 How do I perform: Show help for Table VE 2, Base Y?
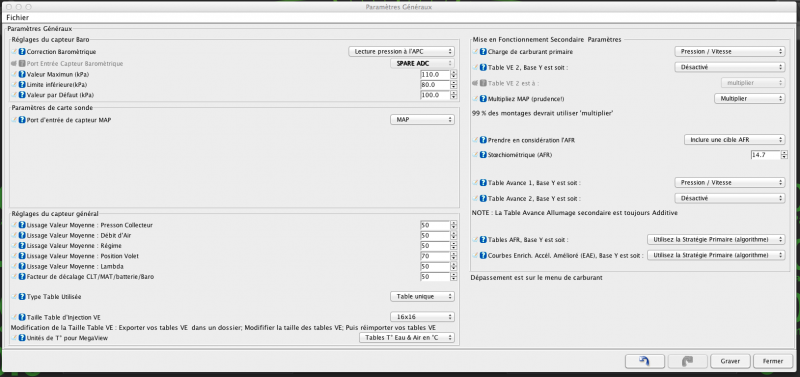[x=483, y=67]
